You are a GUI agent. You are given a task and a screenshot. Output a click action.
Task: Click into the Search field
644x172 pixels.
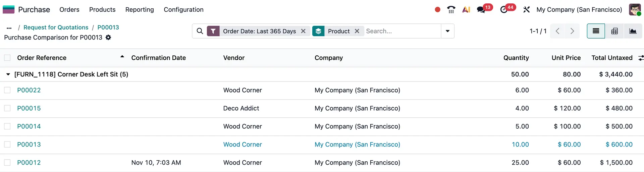click(x=402, y=31)
